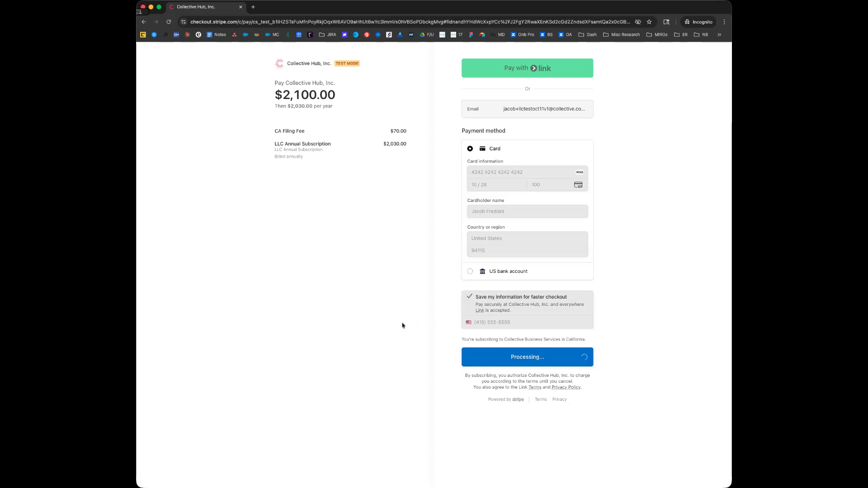868x488 pixels.
Task: Open the phone country flag selector
Action: point(469,323)
